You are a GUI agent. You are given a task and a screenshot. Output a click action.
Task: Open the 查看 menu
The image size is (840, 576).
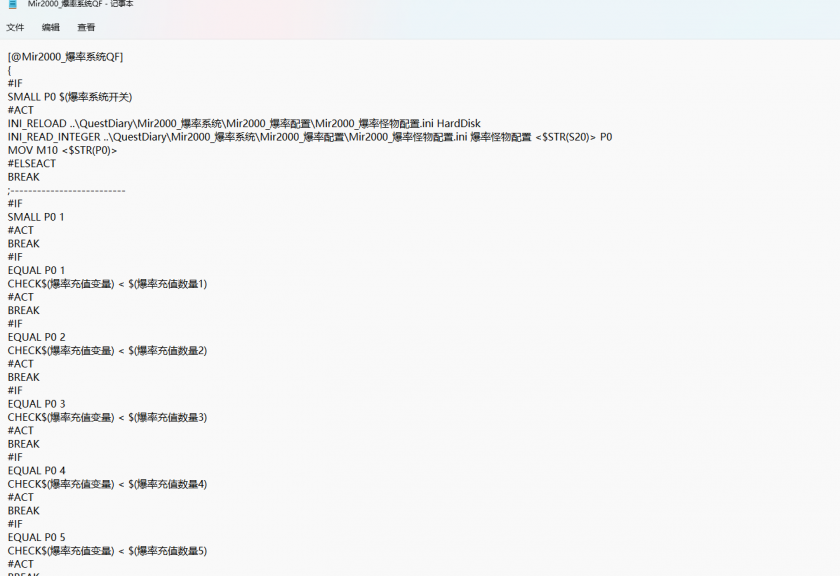point(86,27)
